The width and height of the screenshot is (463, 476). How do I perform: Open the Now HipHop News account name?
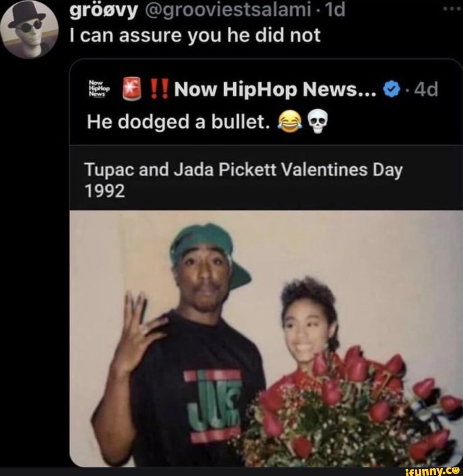(x=275, y=89)
